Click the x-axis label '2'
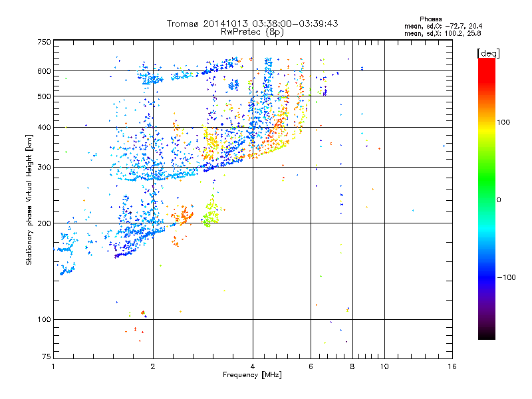The image size is (532, 399). point(153,366)
